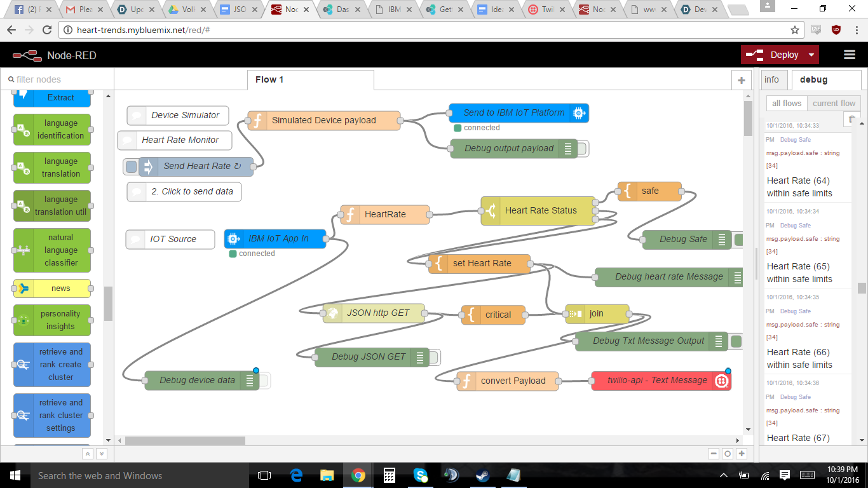This screenshot has width=868, height=488.
Task: Select the safe template node
Action: (x=649, y=191)
